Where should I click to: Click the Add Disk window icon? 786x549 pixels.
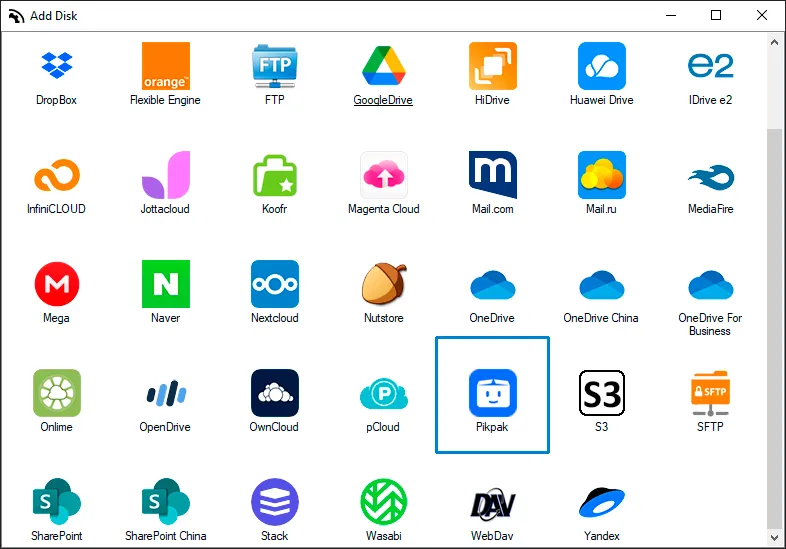coord(16,16)
